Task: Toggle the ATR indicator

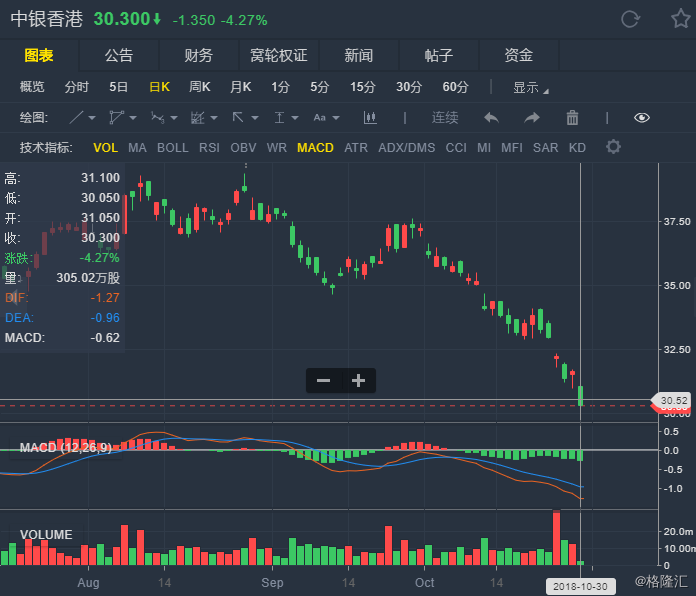Action: coord(356,148)
